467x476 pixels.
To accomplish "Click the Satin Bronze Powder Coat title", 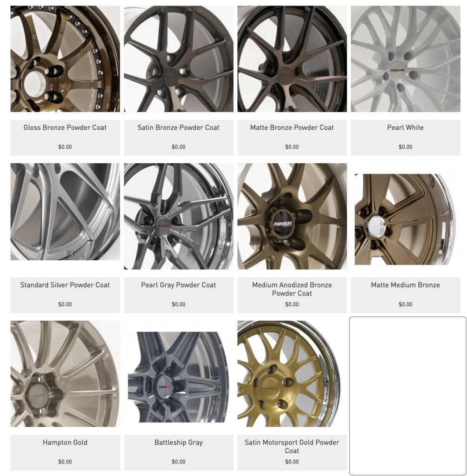I will pyautogui.click(x=179, y=127).
